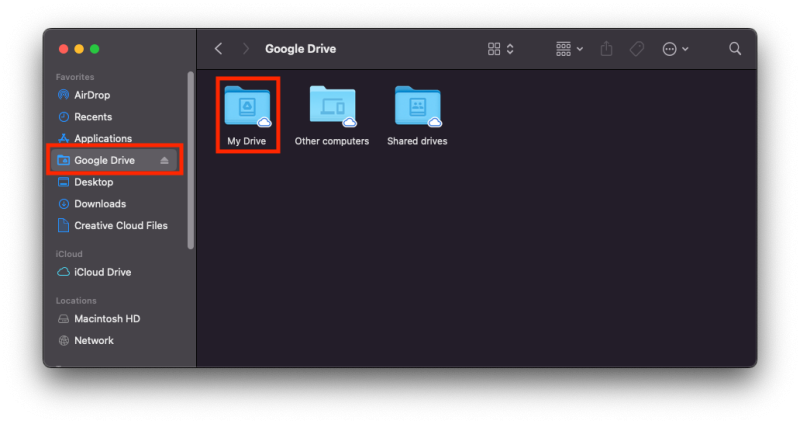The height and width of the screenshot is (424, 800).
Task: Open the Shared drives folder
Action: (418, 106)
